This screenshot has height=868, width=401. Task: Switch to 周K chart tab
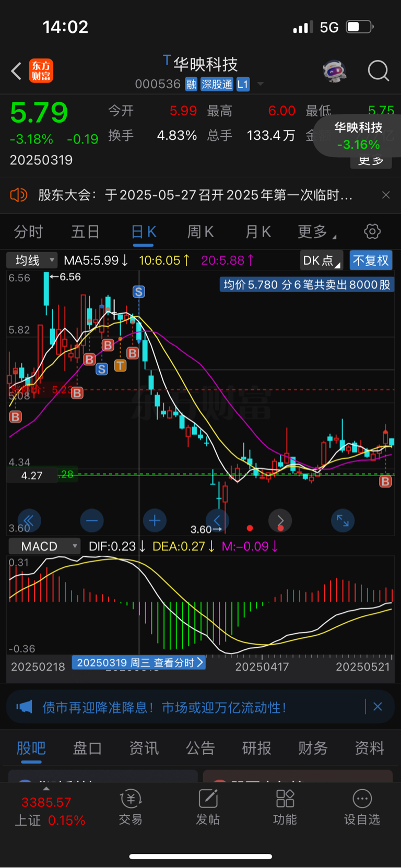tap(200, 231)
